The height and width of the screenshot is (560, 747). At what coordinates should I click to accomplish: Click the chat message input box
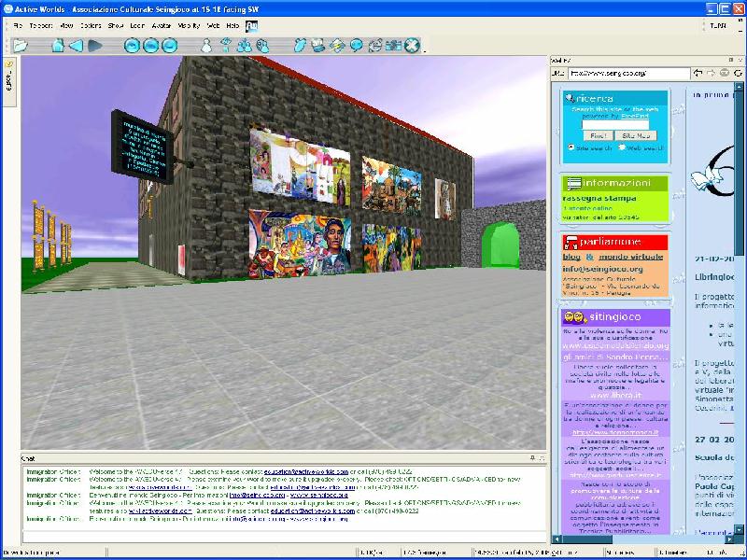tap(284, 536)
